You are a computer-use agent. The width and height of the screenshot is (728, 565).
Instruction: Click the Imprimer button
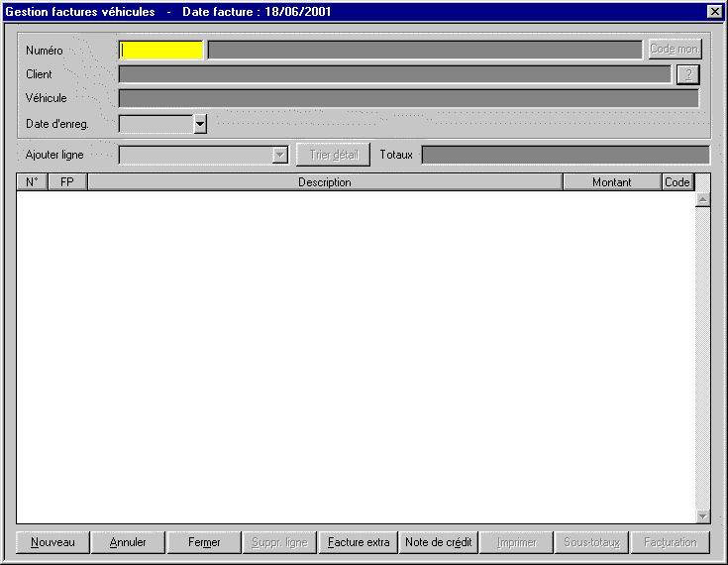pyautogui.click(x=516, y=542)
